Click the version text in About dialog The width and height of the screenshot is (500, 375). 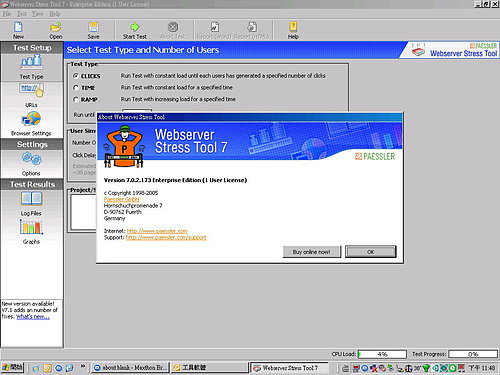pyautogui.click(x=175, y=180)
